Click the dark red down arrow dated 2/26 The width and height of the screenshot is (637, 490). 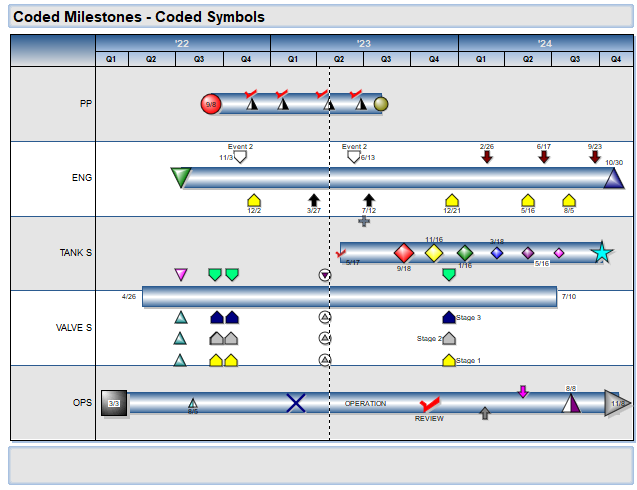tap(487, 157)
